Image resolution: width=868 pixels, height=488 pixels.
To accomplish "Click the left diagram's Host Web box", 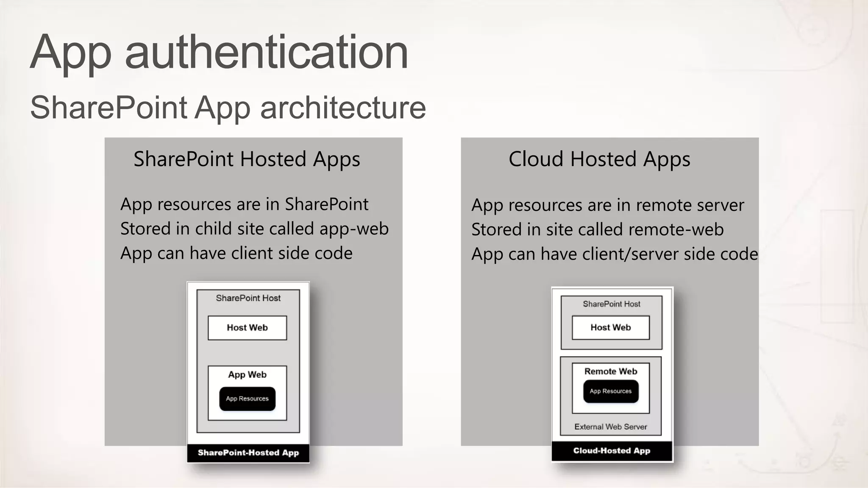I will (247, 327).
